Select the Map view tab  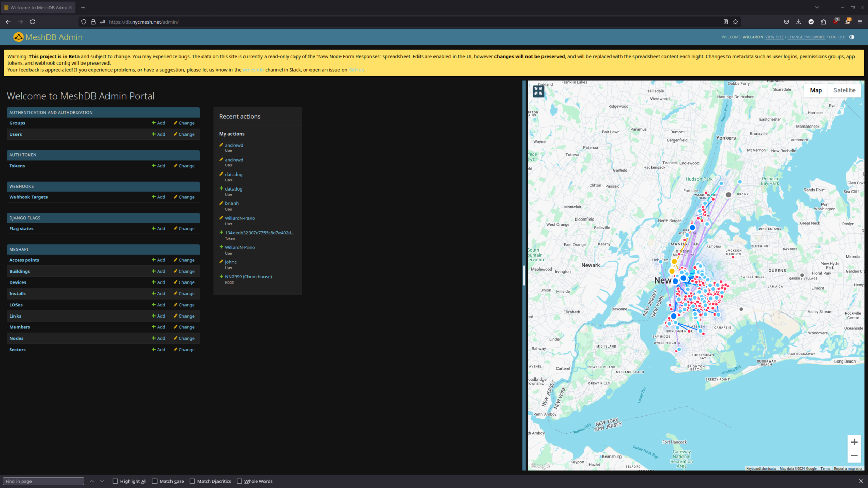(816, 90)
